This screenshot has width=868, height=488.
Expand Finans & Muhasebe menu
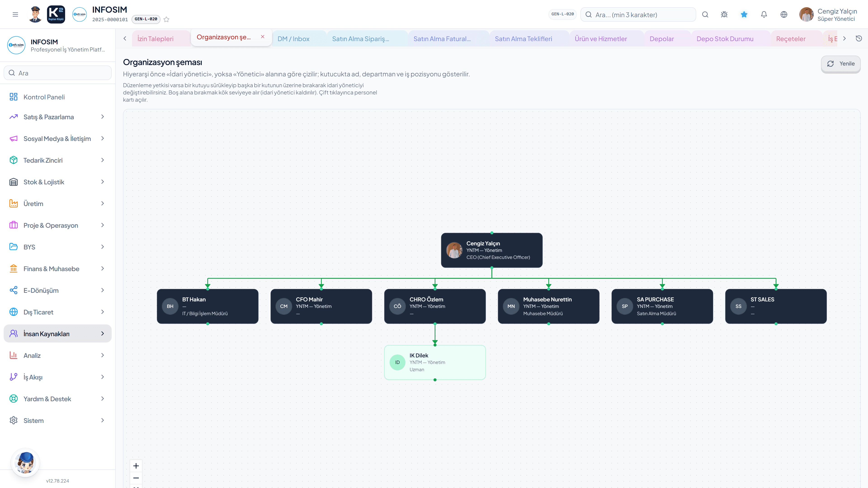58,269
